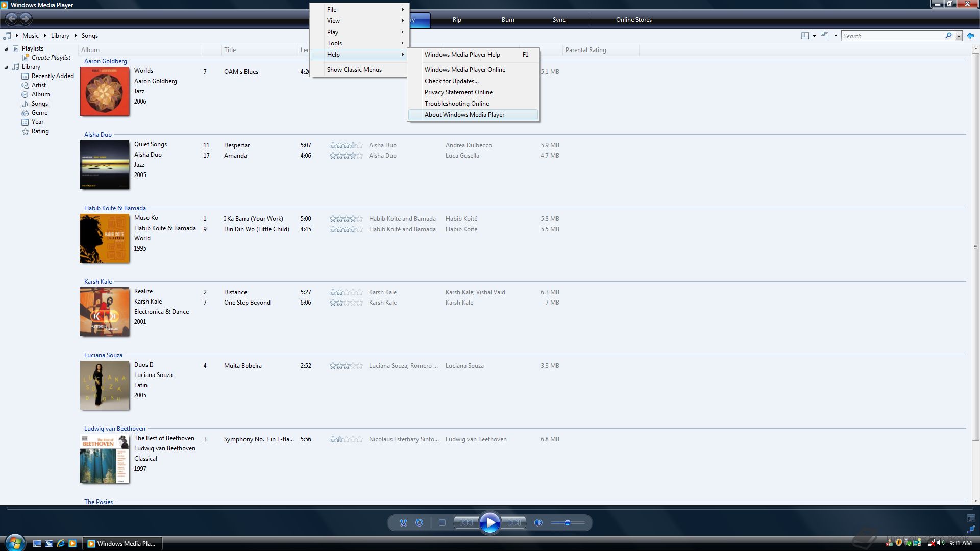Click the Quiet Songs album cover
Image resolution: width=980 pixels, height=551 pixels.
click(105, 165)
